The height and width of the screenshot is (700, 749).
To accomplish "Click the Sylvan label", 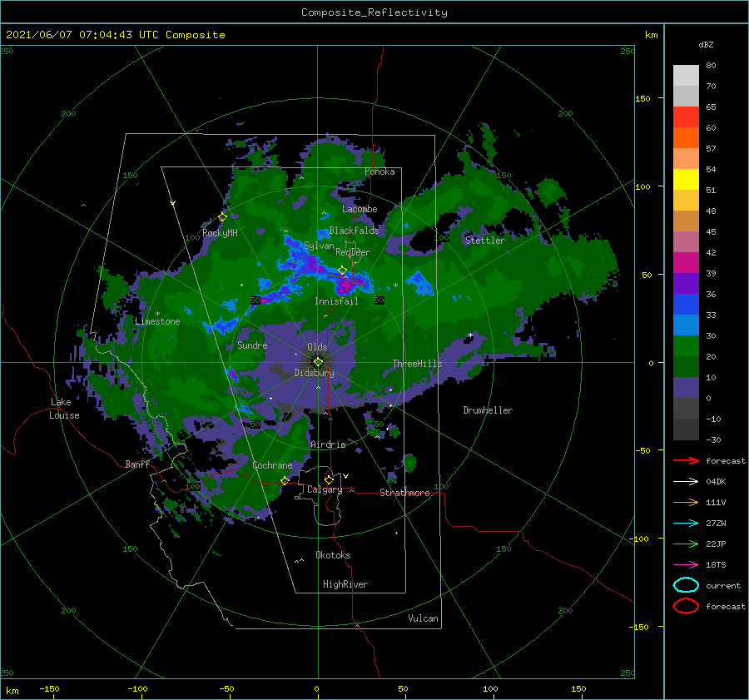I will pos(319,246).
